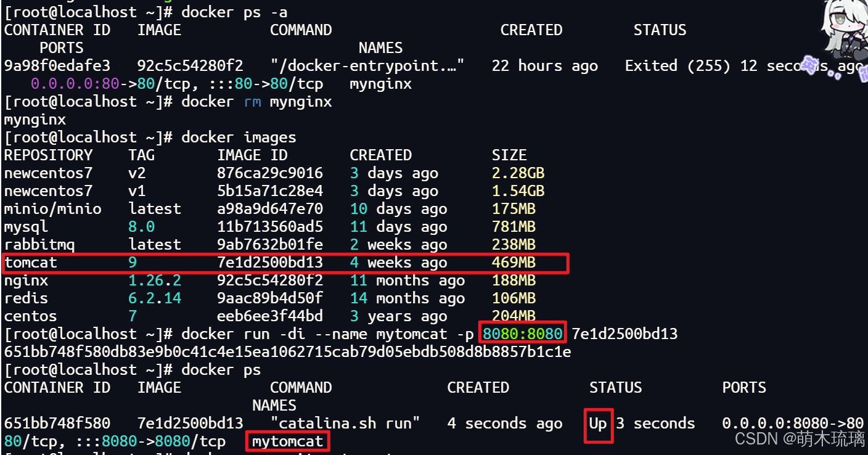Viewport: 868px width, 455px height.
Task: Click the nginx tag 1.26.2
Action: click(x=155, y=281)
